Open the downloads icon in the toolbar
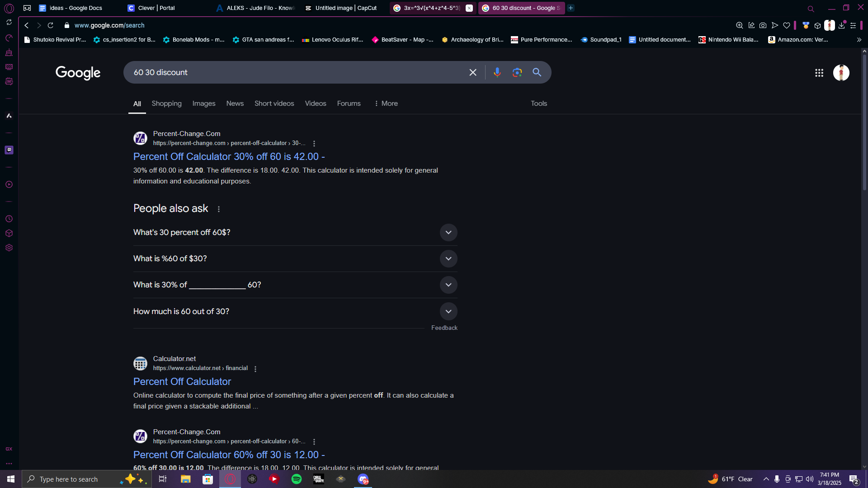 pyautogui.click(x=841, y=25)
